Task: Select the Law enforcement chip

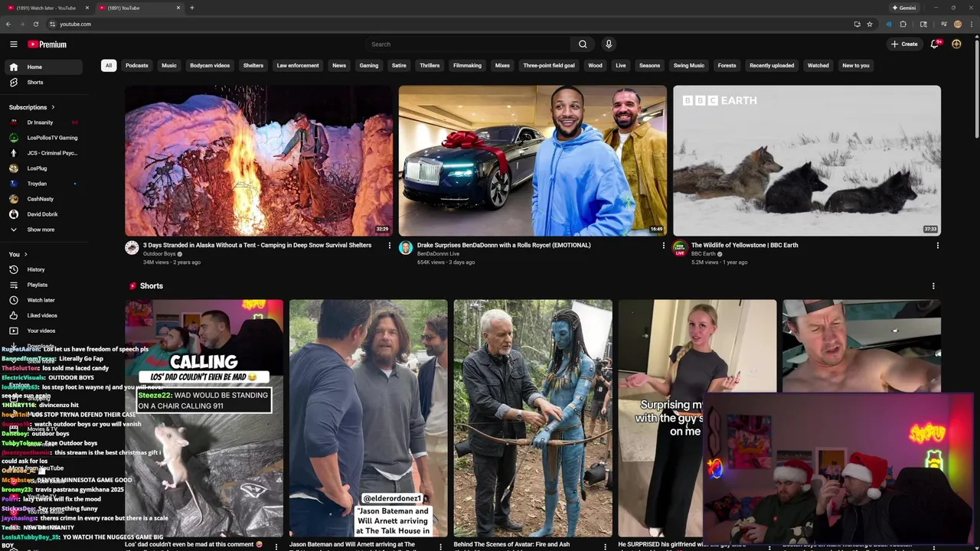Action: point(298,66)
